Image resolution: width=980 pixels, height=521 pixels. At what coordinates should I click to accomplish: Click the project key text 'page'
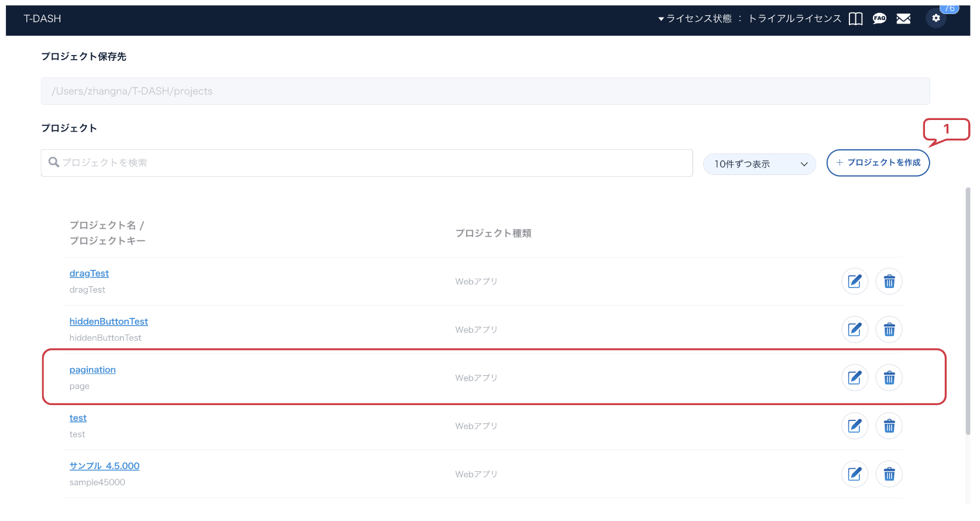[80, 386]
